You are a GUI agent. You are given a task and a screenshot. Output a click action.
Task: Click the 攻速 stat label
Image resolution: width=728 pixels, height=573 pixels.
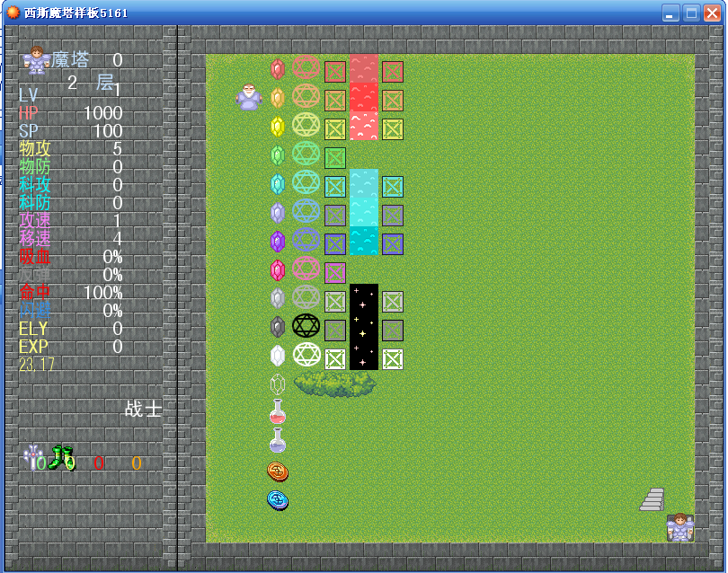tap(35, 220)
